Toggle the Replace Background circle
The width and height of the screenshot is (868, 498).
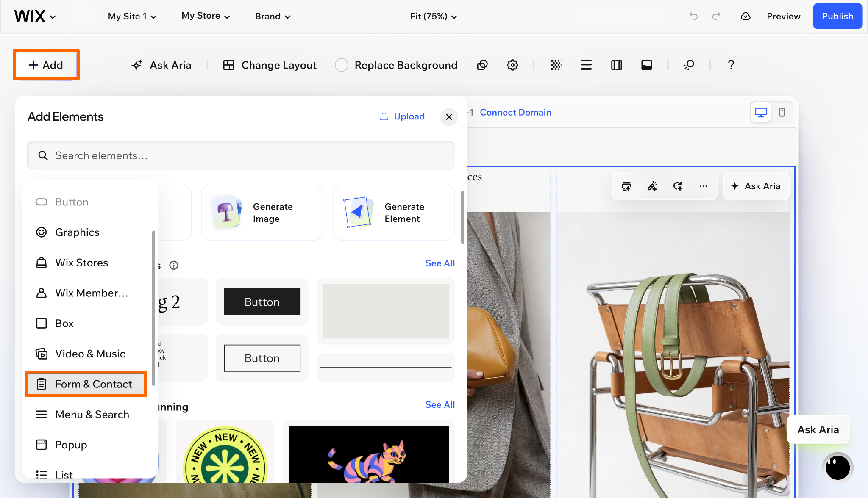coord(341,65)
